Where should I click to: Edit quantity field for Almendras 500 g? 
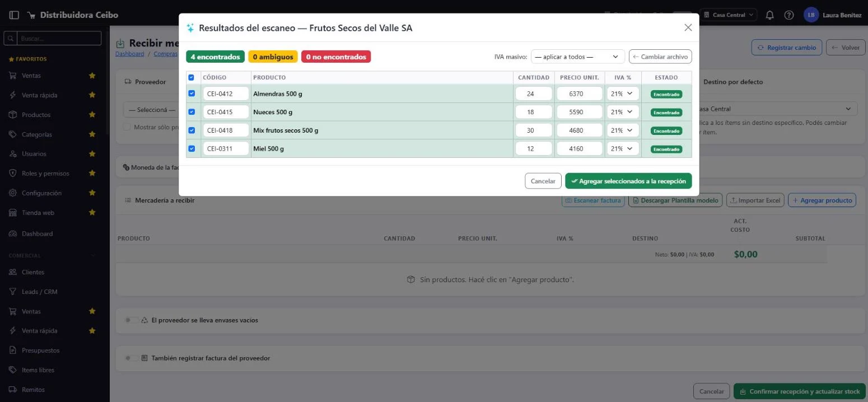(x=534, y=94)
